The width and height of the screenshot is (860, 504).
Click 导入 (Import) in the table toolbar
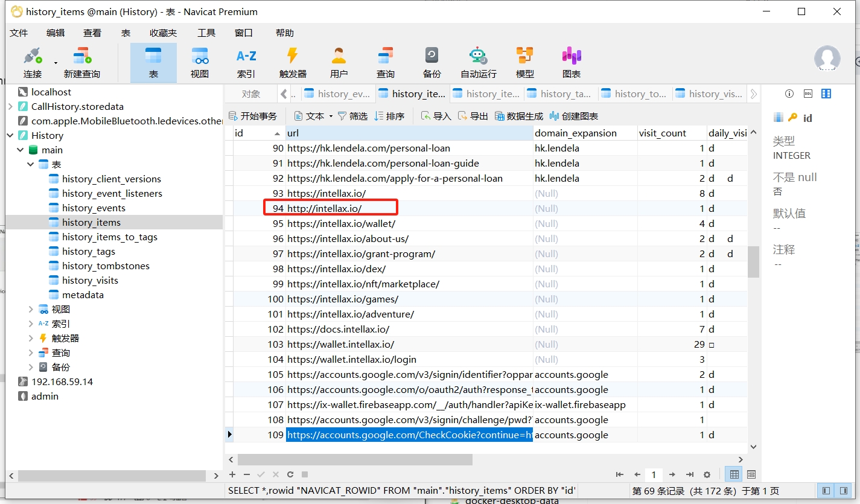pyautogui.click(x=436, y=116)
